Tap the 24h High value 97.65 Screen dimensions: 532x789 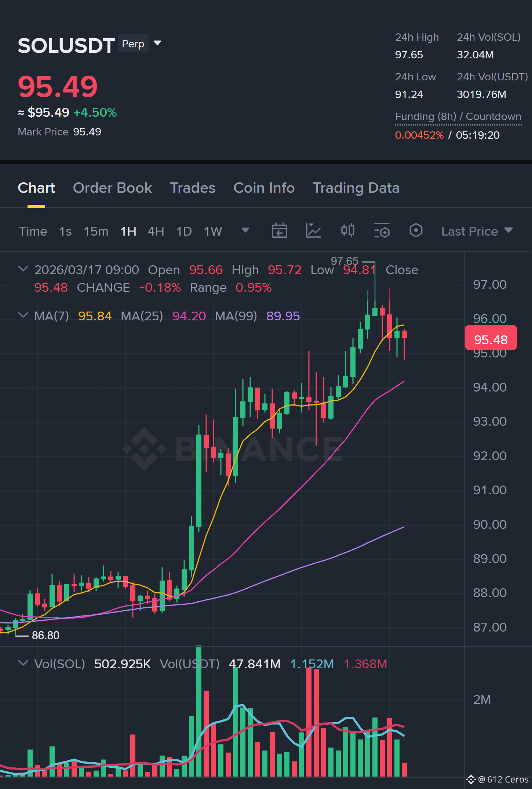click(x=409, y=55)
